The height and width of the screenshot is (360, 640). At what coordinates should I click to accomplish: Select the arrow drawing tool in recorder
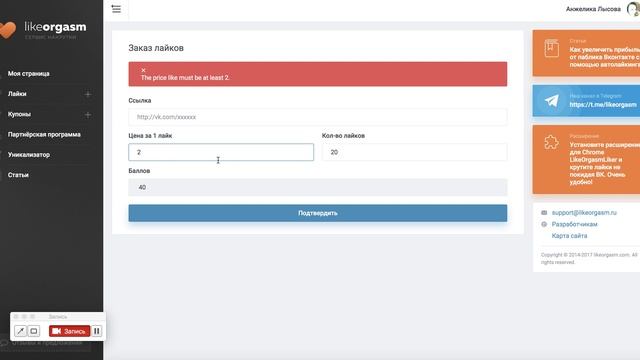point(20,331)
